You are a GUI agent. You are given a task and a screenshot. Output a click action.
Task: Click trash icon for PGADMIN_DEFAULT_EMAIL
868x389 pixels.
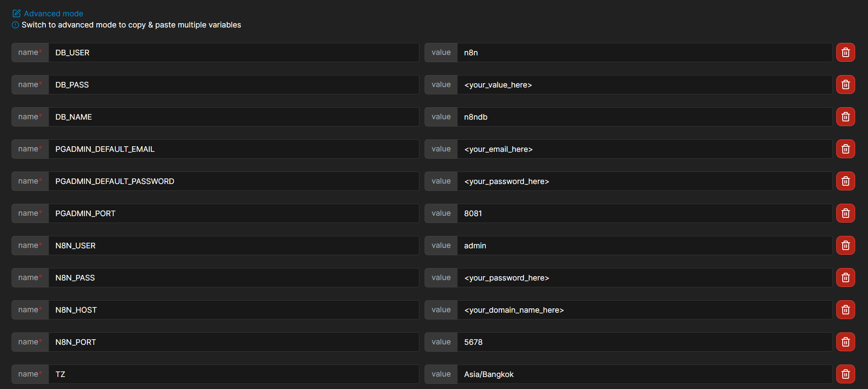(845, 149)
